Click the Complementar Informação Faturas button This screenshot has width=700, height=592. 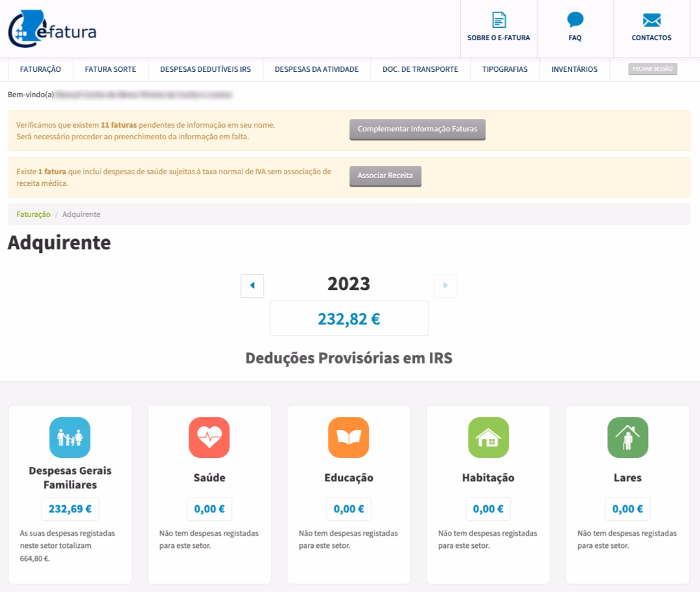(x=417, y=129)
